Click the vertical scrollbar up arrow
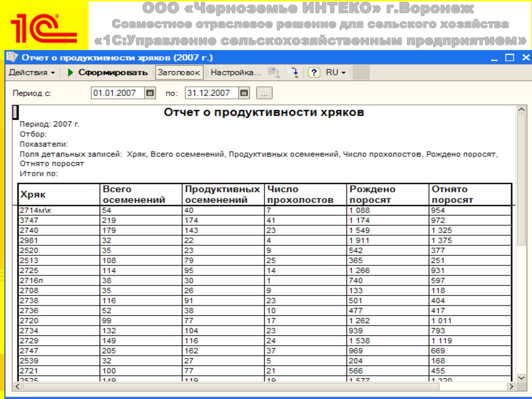 521,110
